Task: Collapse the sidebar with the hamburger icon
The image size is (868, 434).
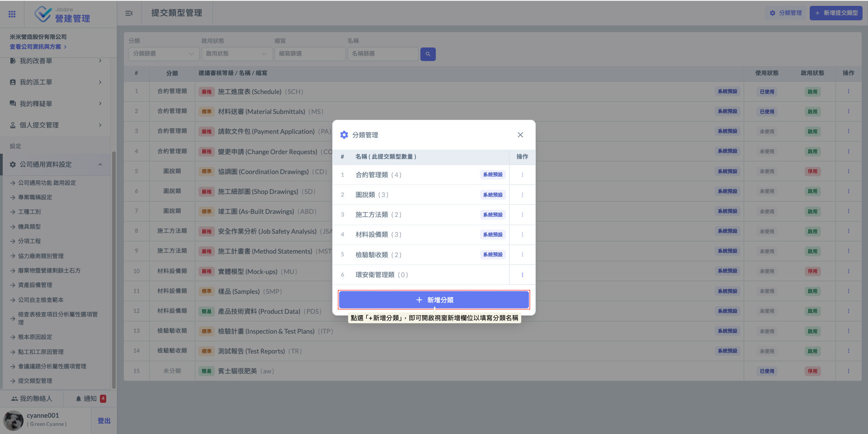Action: (129, 13)
